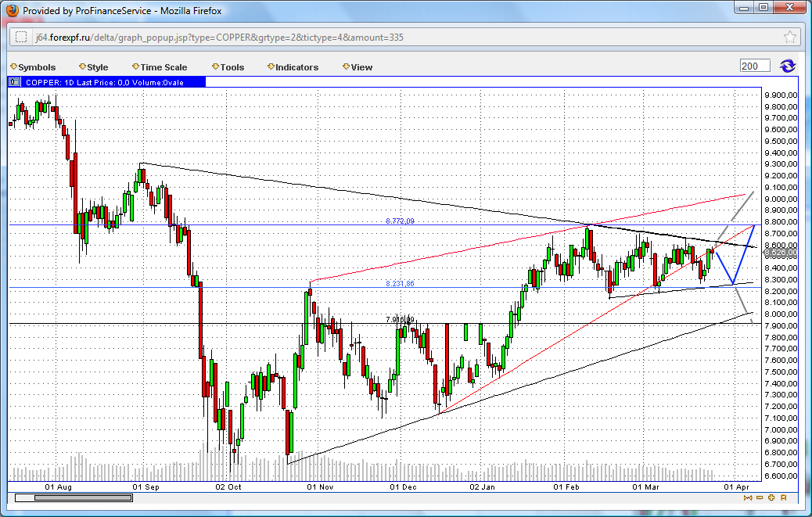Click the bookmark star in the address bar
This screenshot has width=812, height=517.
tap(790, 38)
